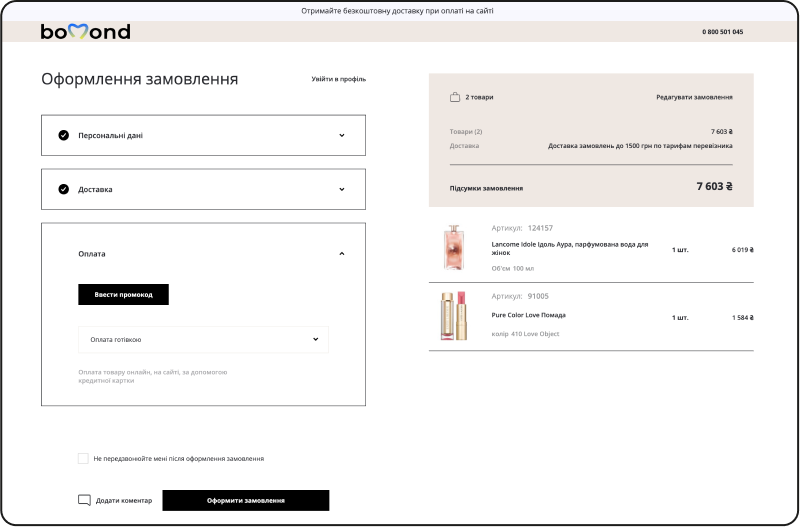Screen dimensions: 800x527
Task: Expand the Доставка section chevron
Action: (341, 189)
